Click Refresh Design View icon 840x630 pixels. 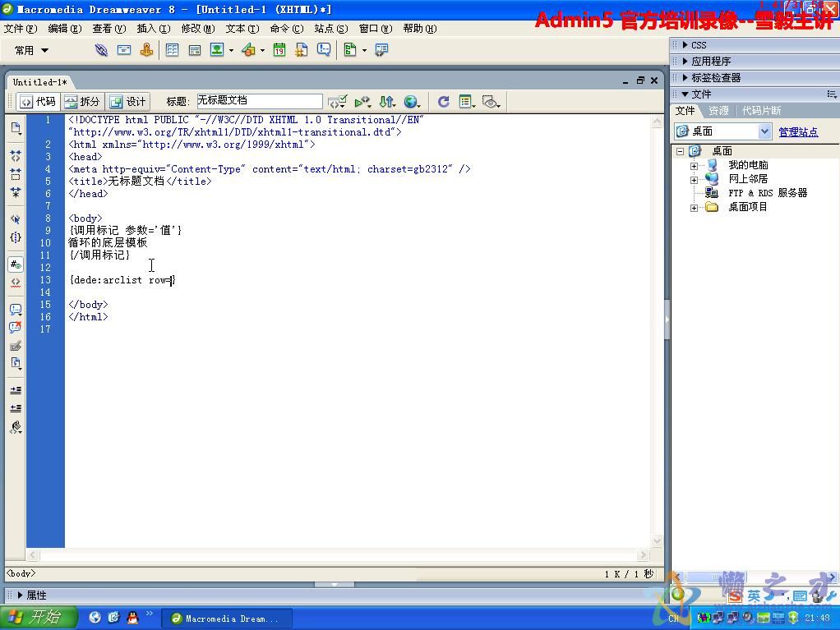(443, 102)
